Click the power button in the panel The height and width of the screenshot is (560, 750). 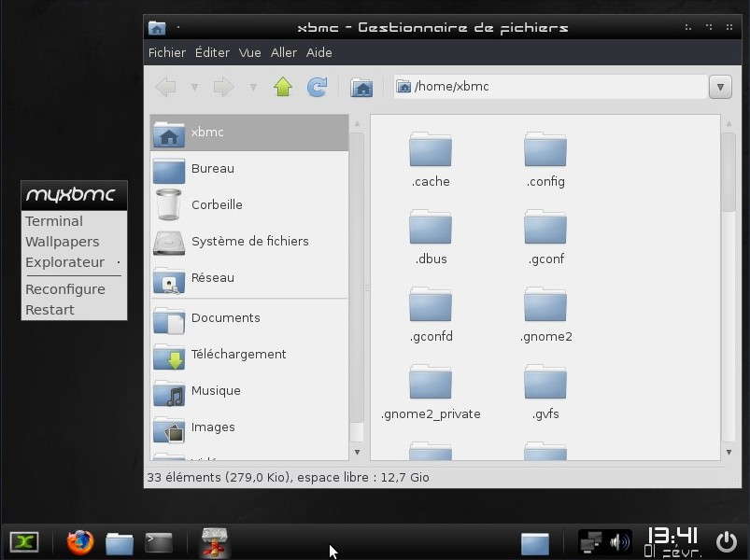[x=727, y=541]
